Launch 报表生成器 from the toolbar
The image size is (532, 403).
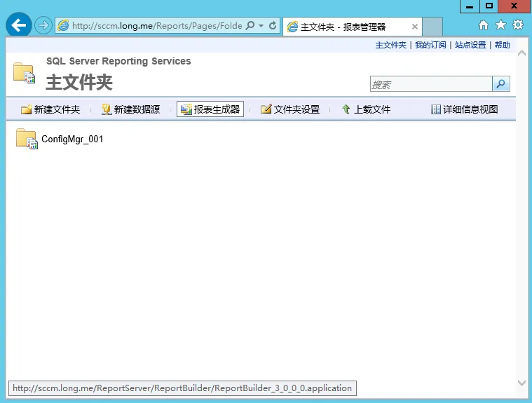point(210,109)
